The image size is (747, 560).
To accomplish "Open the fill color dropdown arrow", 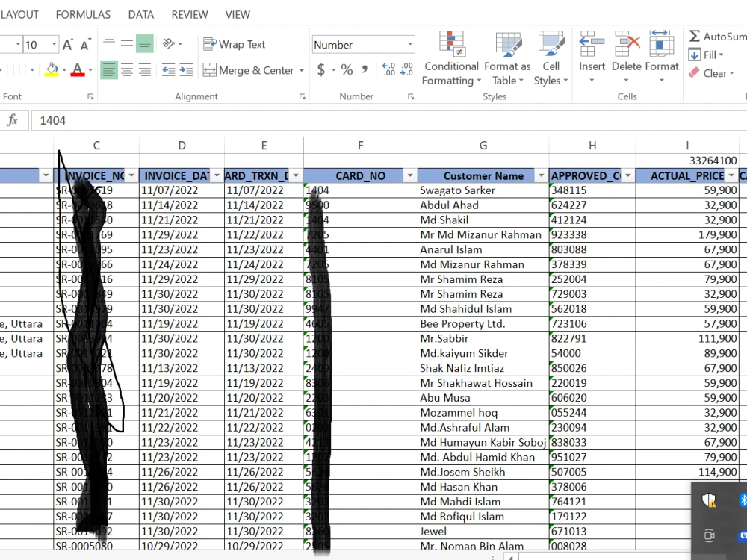I will [63, 70].
